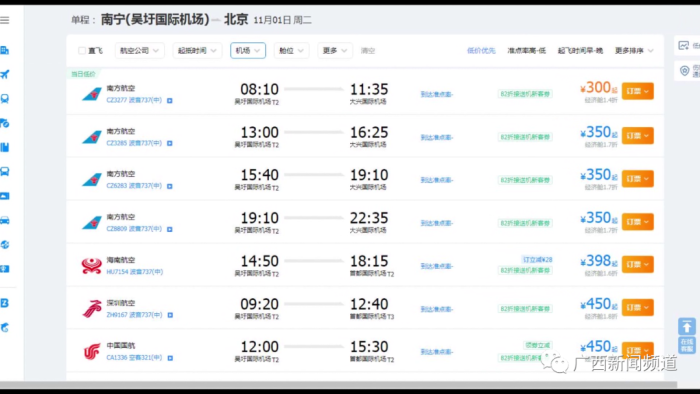
Task: Select the airplane flights icon in sidebar
Action: (x=5, y=74)
